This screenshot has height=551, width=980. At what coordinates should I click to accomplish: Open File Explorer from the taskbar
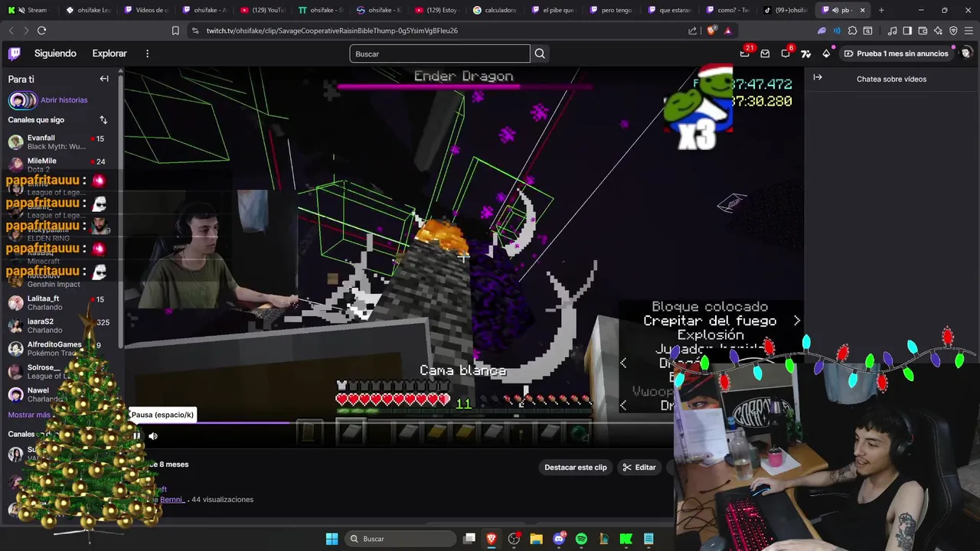pos(536,539)
